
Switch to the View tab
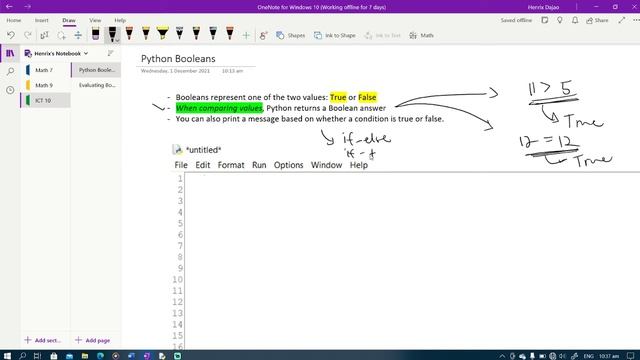[x=95, y=20]
